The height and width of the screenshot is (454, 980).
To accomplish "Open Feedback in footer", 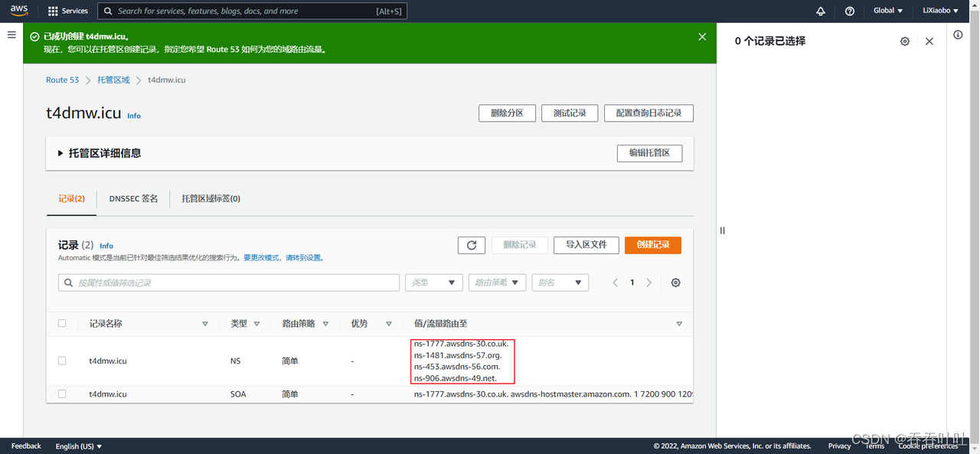I will point(26,446).
